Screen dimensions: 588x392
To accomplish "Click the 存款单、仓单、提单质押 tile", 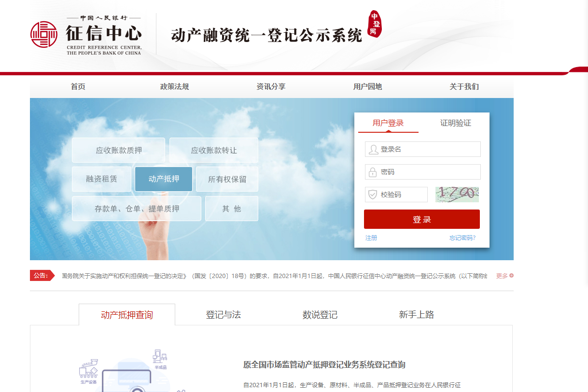I will click(x=137, y=209).
